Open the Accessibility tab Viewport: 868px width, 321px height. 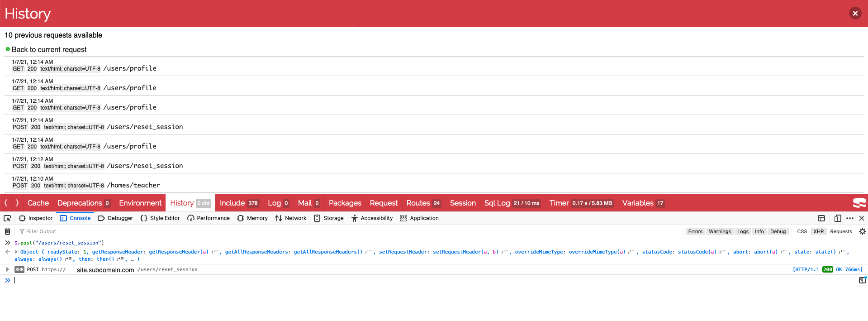(372, 218)
